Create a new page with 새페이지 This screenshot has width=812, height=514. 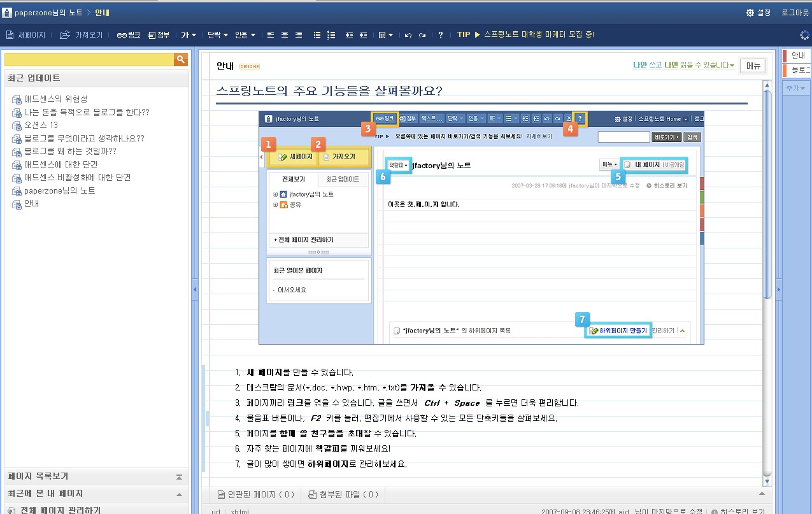click(25, 35)
